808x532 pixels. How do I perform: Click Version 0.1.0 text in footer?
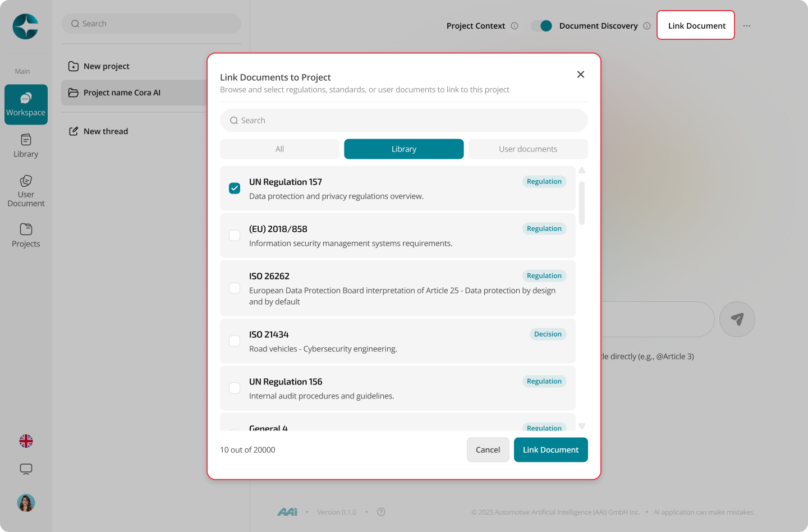(x=337, y=512)
